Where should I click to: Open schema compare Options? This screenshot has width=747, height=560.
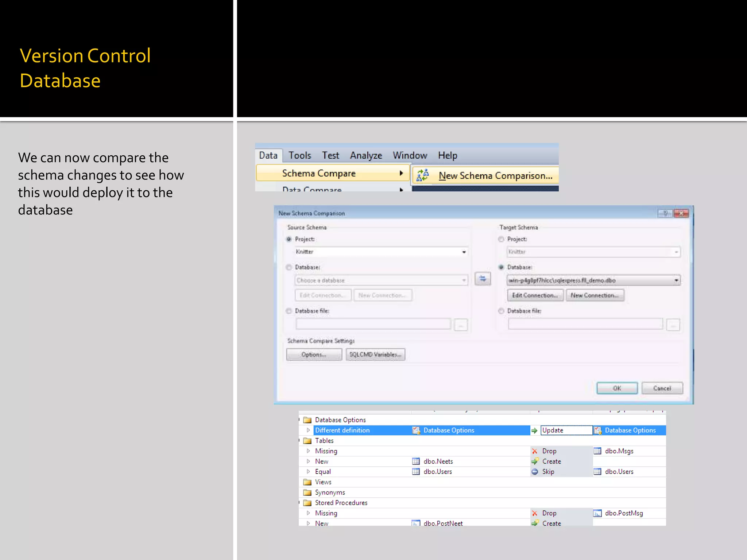(x=314, y=354)
